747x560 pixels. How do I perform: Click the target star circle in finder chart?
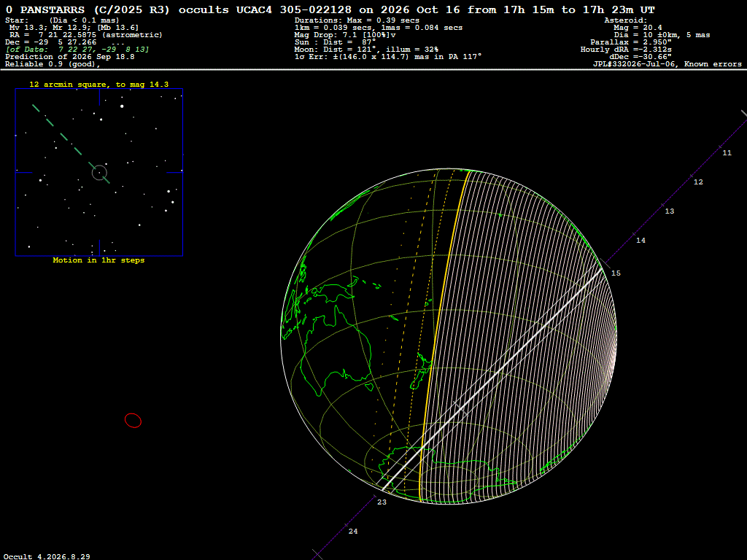pos(99,172)
